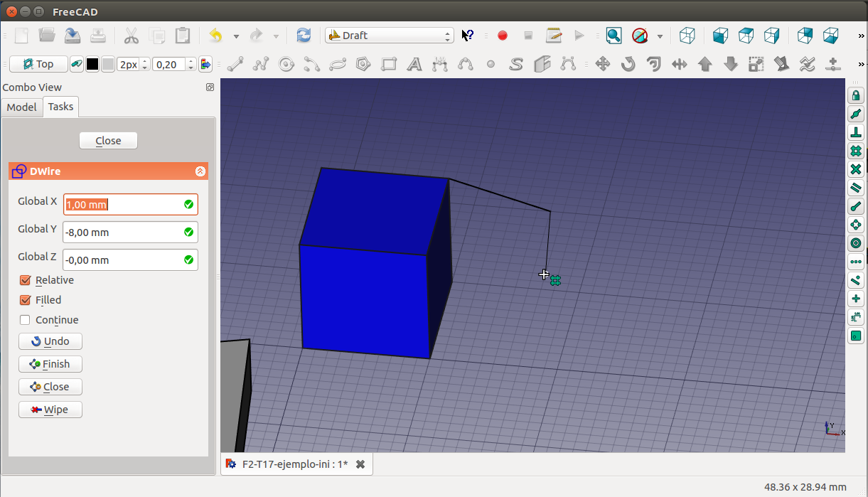Select the Draft Move tool icon

pos(602,65)
